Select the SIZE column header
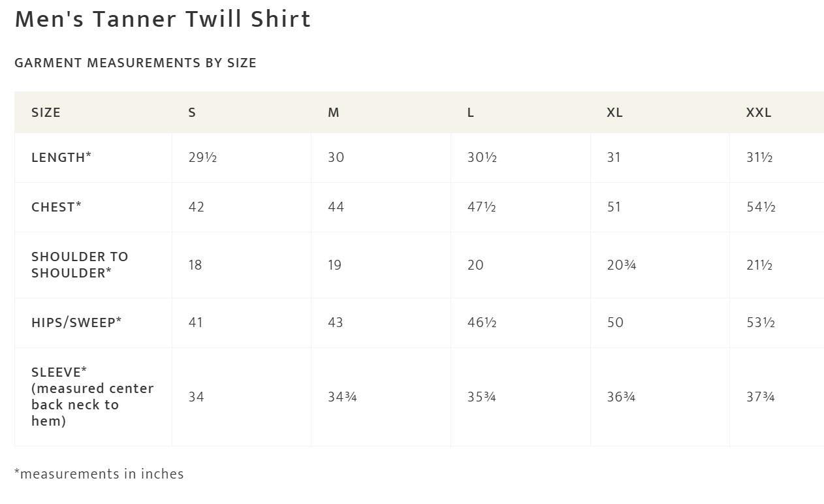This screenshot has width=824, height=504. coord(46,112)
